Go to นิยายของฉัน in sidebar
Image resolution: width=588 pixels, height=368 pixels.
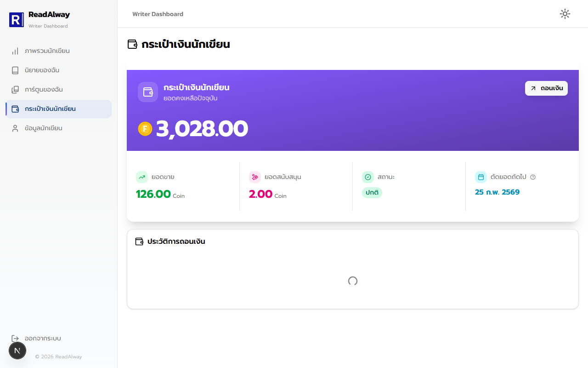(58, 70)
